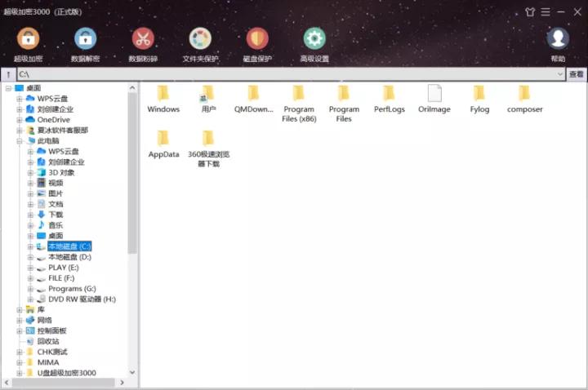Screen dimensions: 588x390
Task: Click the 查看 button
Action: (577, 74)
